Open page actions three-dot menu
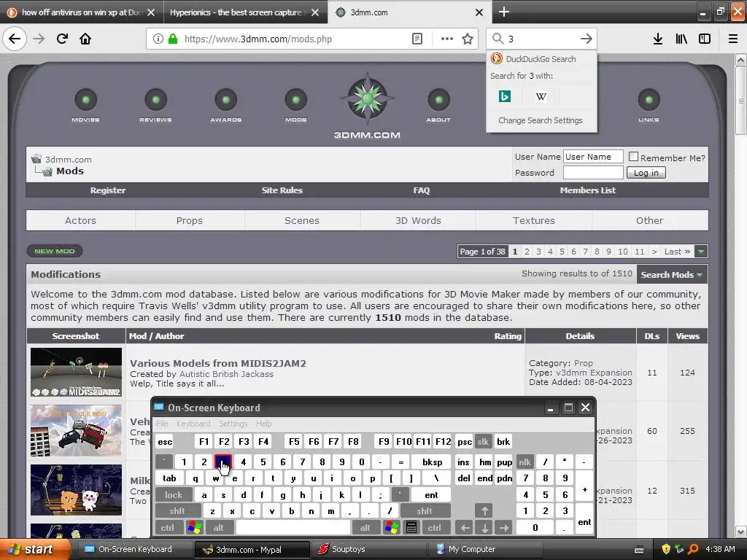The height and width of the screenshot is (560, 747). point(447,39)
